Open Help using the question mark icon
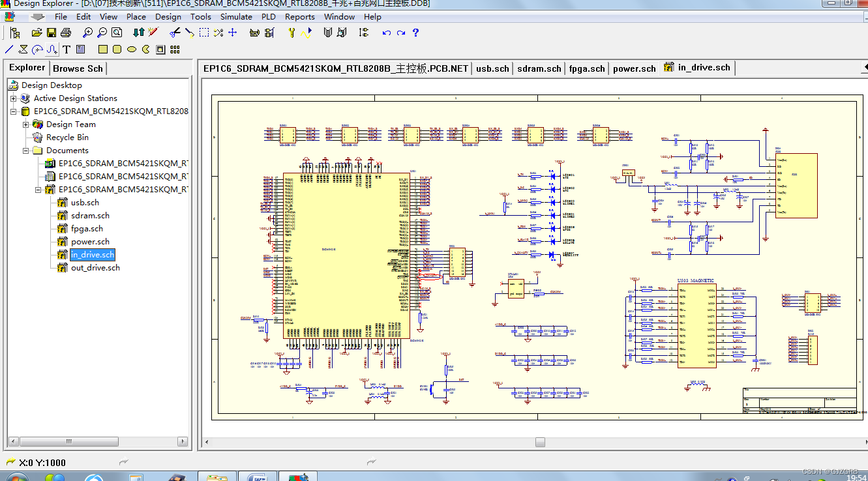The width and height of the screenshot is (868, 481). click(x=415, y=34)
